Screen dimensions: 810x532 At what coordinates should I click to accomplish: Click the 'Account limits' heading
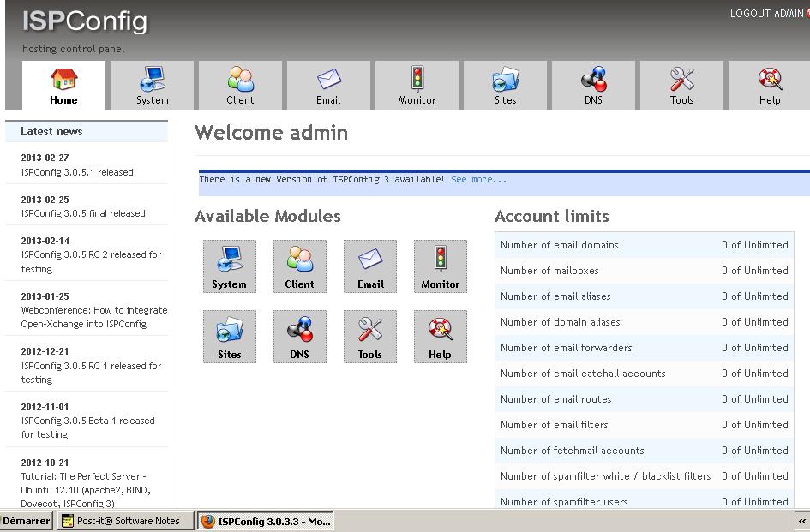(552, 216)
